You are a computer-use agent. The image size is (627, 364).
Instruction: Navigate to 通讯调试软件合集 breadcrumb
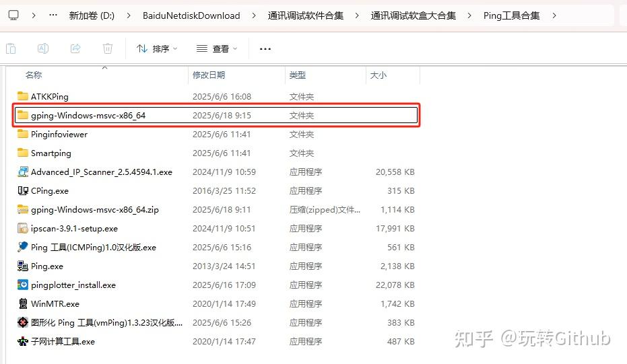click(306, 15)
